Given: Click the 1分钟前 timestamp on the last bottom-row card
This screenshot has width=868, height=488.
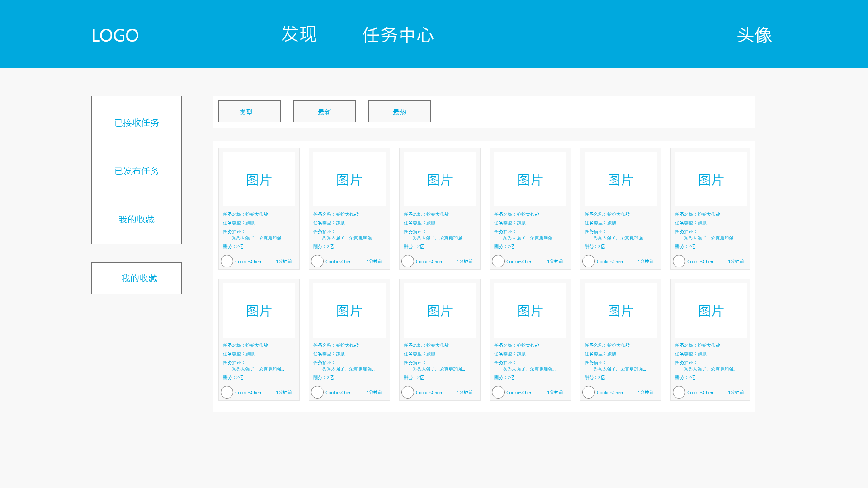Looking at the screenshot, I should (736, 393).
